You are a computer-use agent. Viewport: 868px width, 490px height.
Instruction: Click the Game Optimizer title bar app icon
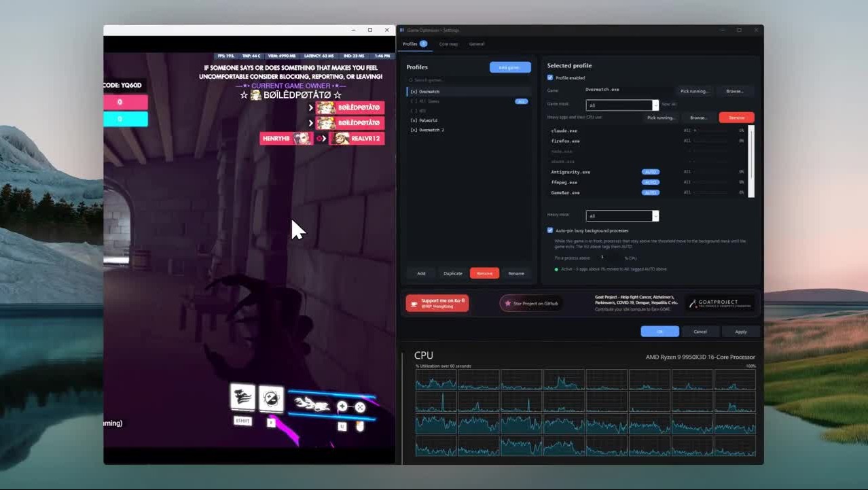[x=402, y=30]
